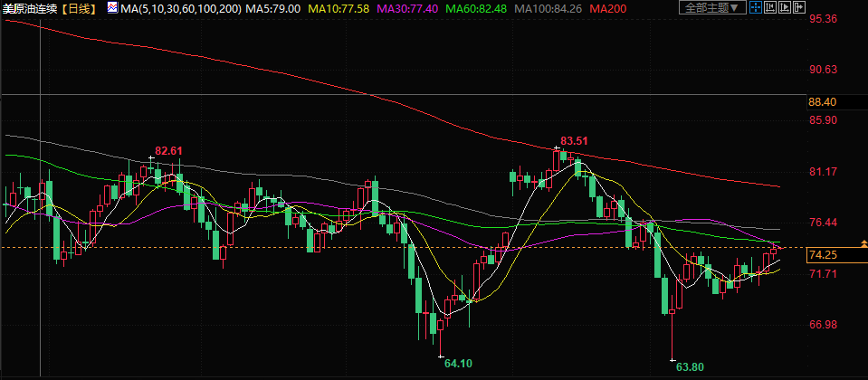
Task: Click the 88.40 horizontal line price label
Action: coord(822,101)
